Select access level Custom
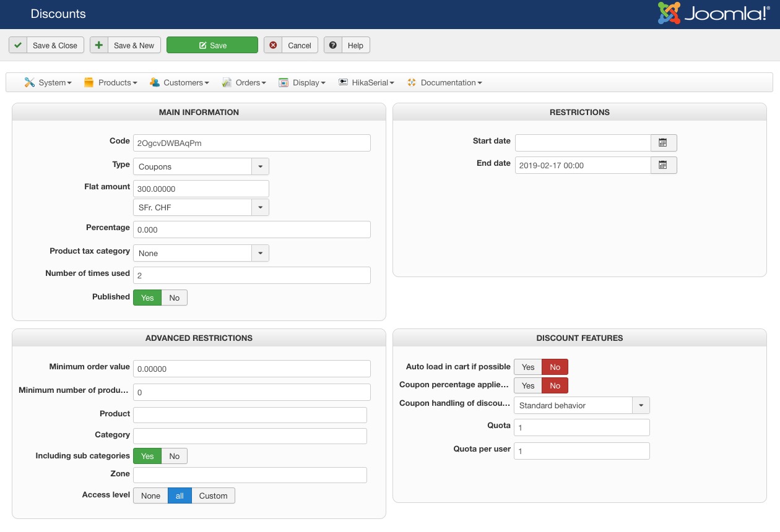Image resolution: width=780 pixels, height=532 pixels. tap(214, 496)
